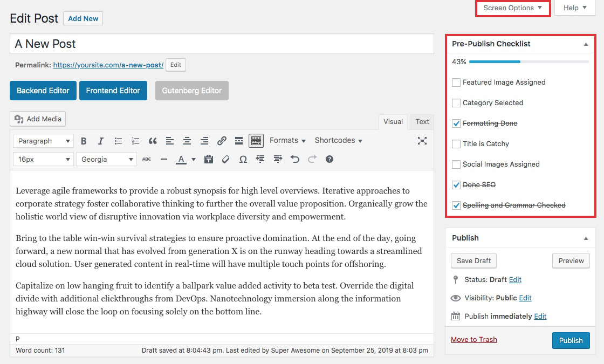Click the Backend Editor button
604x364 pixels.
(43, 91)
